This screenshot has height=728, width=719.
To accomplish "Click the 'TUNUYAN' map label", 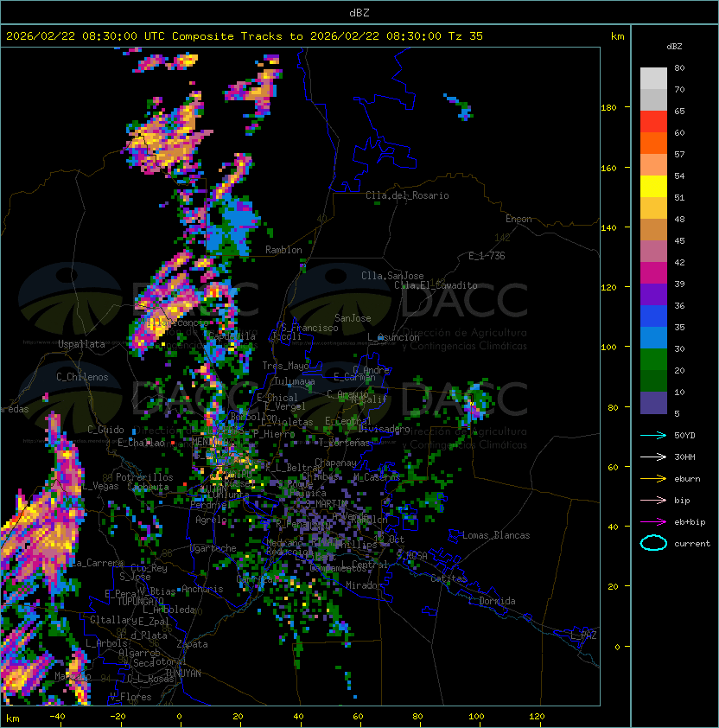I will (x=183, y=674).
